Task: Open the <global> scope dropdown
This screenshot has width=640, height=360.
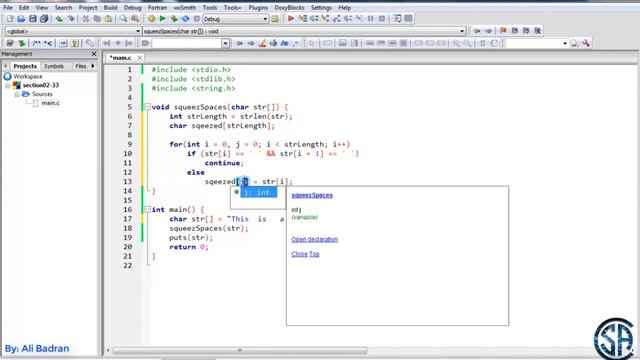Action: tap(138, 31)
